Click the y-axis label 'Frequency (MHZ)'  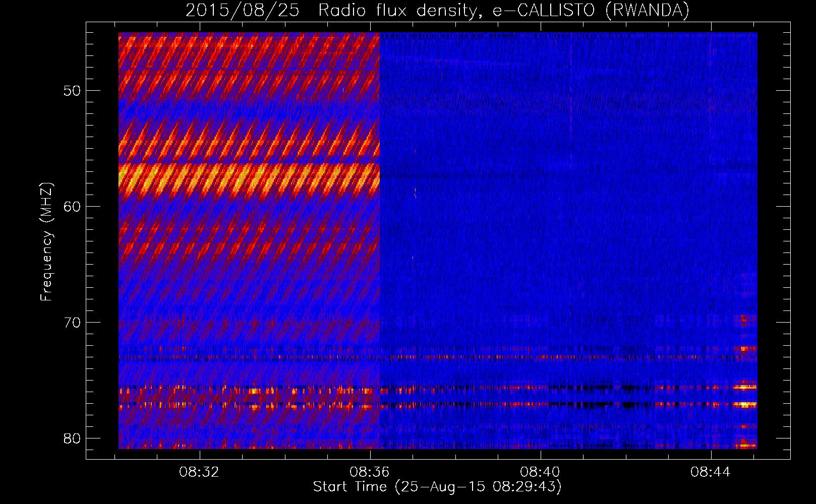click(46, 242)
